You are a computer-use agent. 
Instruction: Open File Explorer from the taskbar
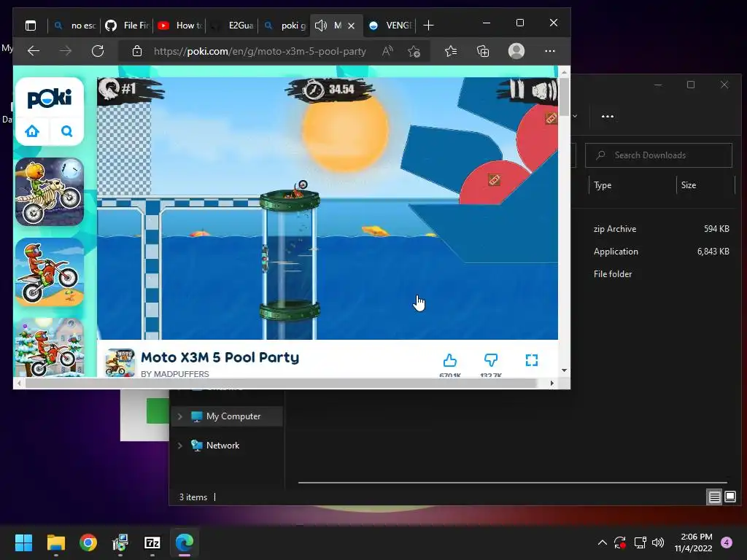point(56,542)
